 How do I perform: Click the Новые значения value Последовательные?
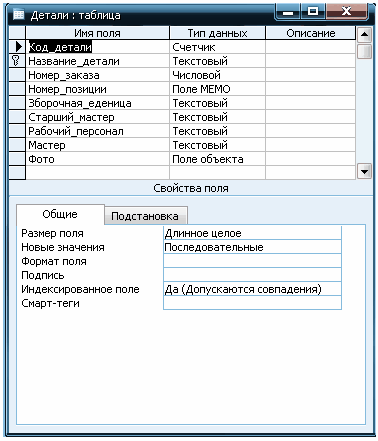pos(252,247)
